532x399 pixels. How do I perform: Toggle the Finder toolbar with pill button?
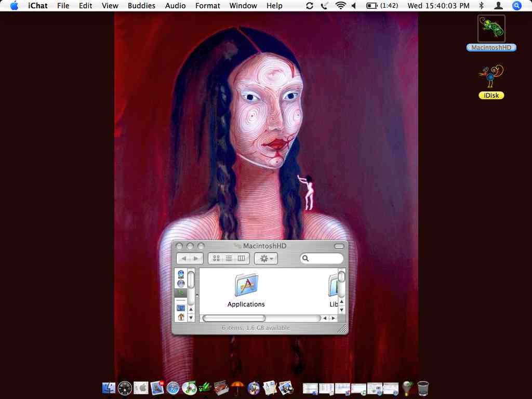tap(339, 246)
